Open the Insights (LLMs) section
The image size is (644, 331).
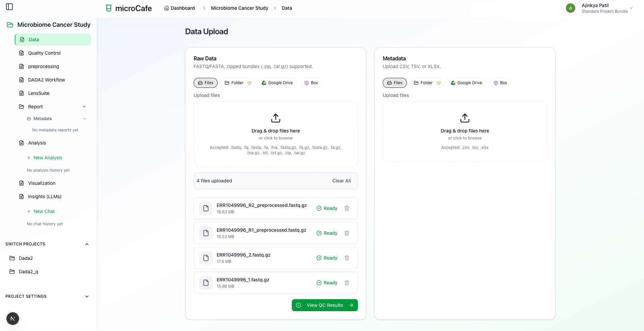[x=45, y=197]
